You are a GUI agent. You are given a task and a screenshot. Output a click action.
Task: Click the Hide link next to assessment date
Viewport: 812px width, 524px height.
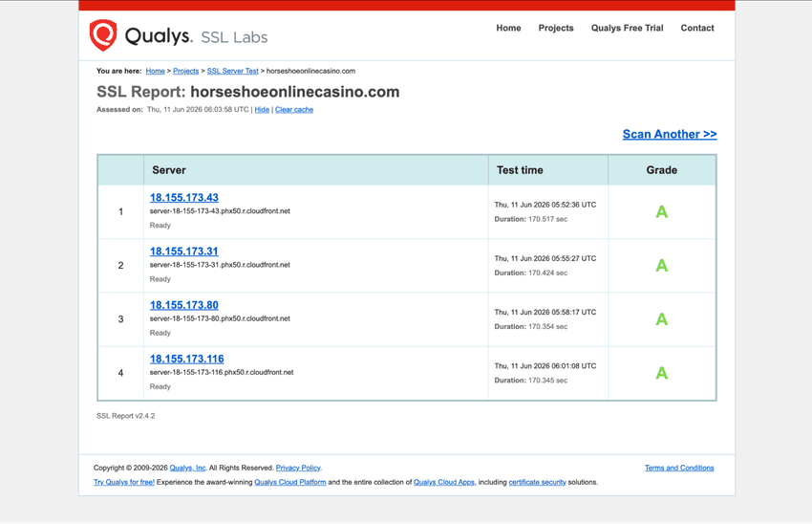pos(262,109)
